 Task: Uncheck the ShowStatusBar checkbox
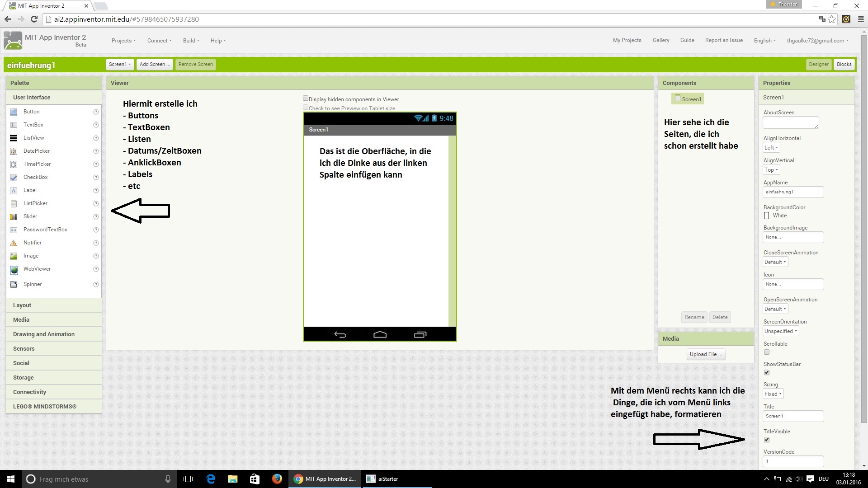[x=767, y=372]
